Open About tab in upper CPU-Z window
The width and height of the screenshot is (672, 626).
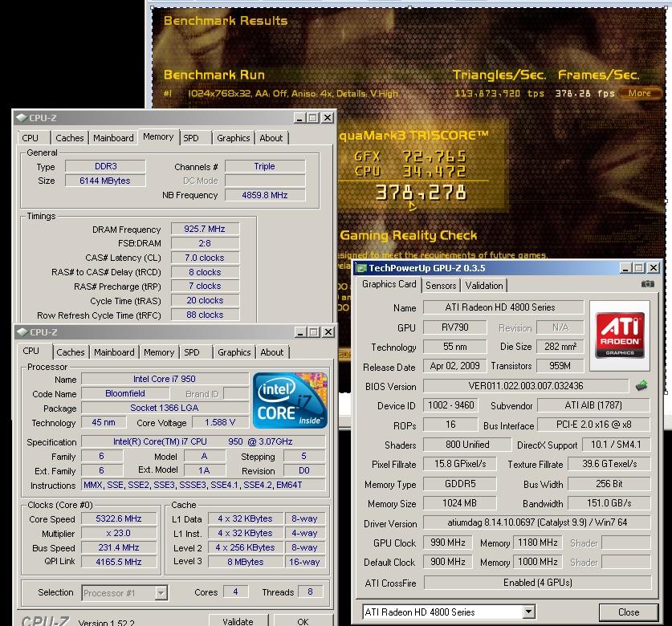pyautogui.click(x=271, y=138)
